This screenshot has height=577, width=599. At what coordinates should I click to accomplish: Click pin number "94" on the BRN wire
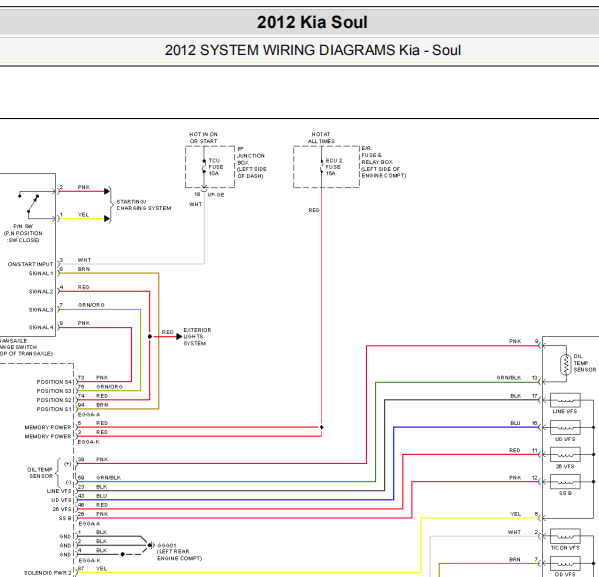pyautogui.click(x=81, y=405)
